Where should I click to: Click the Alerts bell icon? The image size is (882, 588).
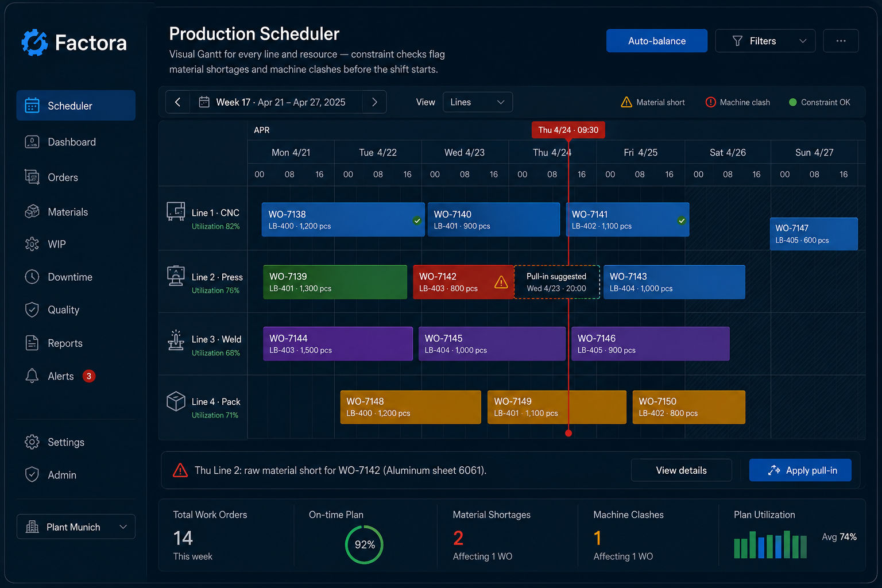click(32, 376)
